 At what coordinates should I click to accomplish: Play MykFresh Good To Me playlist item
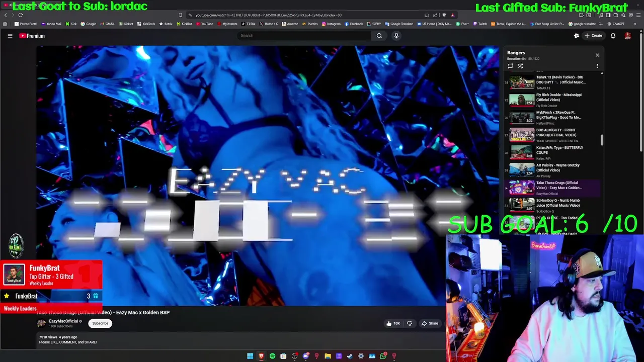click(x=553, y=117)
